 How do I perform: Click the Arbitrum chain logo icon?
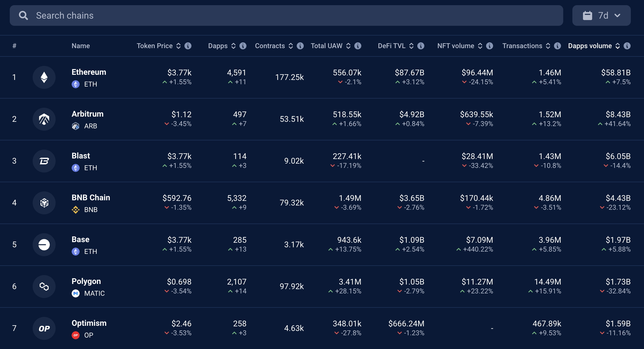(x=44, y=119)
